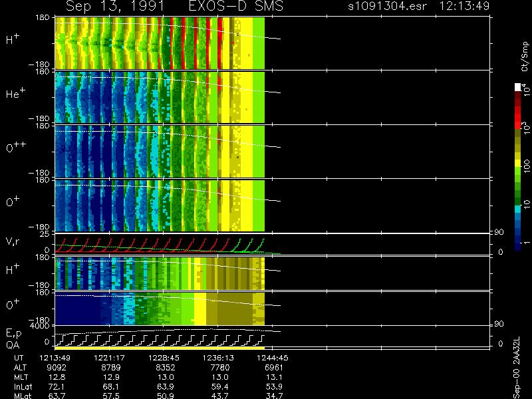Pick the cyan color bar segment at 10
Viewport: 532px width, 399px height.
pyautogui.click(x=518, y=209)
